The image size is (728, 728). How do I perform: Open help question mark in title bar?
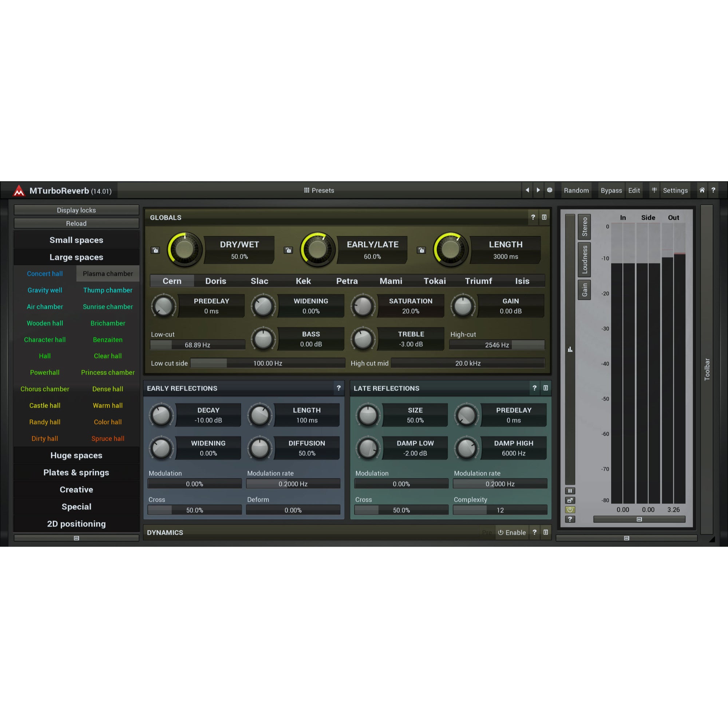[x=713, y=190]
